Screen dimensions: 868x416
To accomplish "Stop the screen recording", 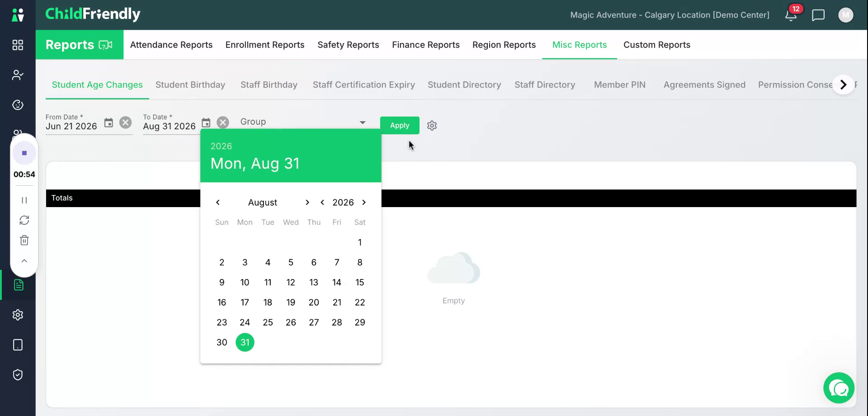I will [x=24, y=153].
